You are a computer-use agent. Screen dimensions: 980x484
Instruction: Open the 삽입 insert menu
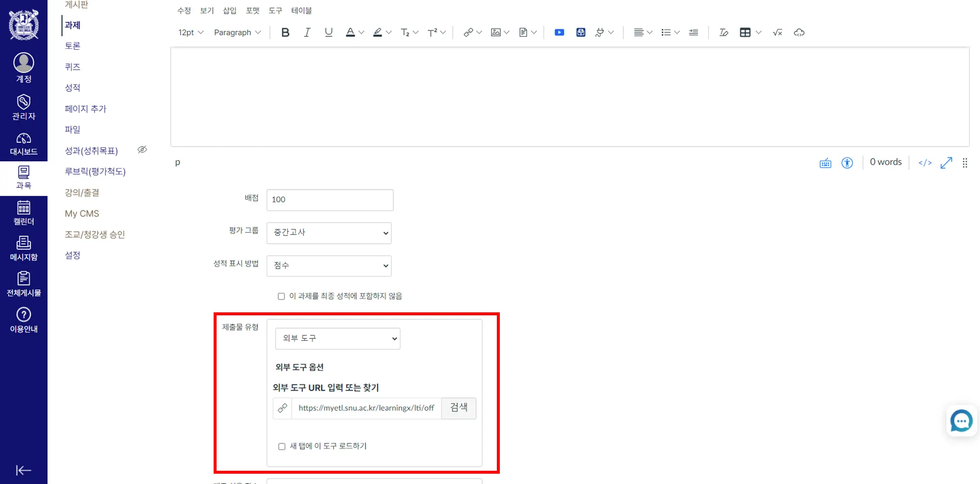(x=230, y=10)
